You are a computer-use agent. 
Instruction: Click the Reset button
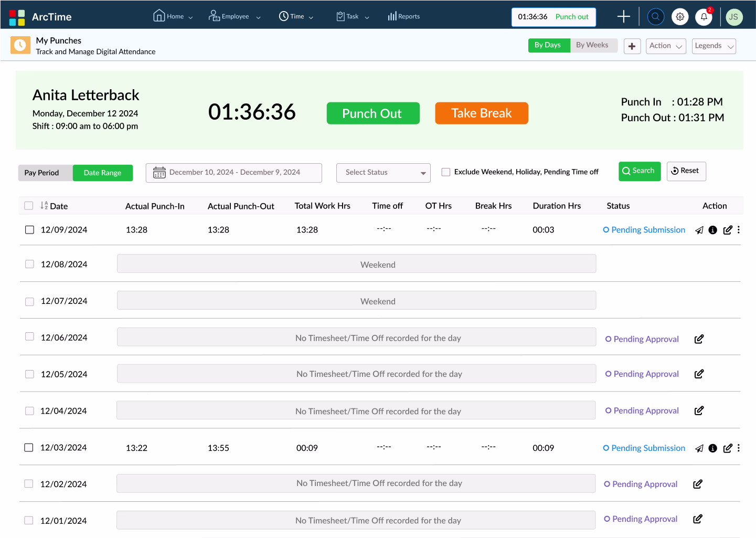point(686,171)
